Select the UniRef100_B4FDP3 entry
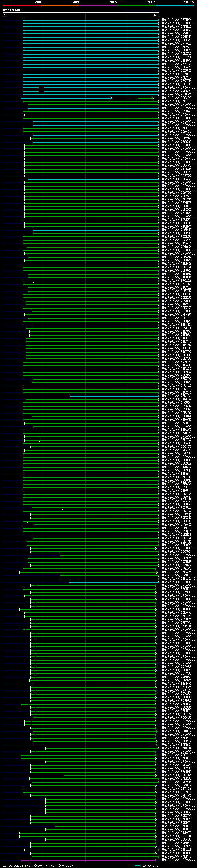The image size is (197, 868). pyautogui.click(x=176, y=60)
